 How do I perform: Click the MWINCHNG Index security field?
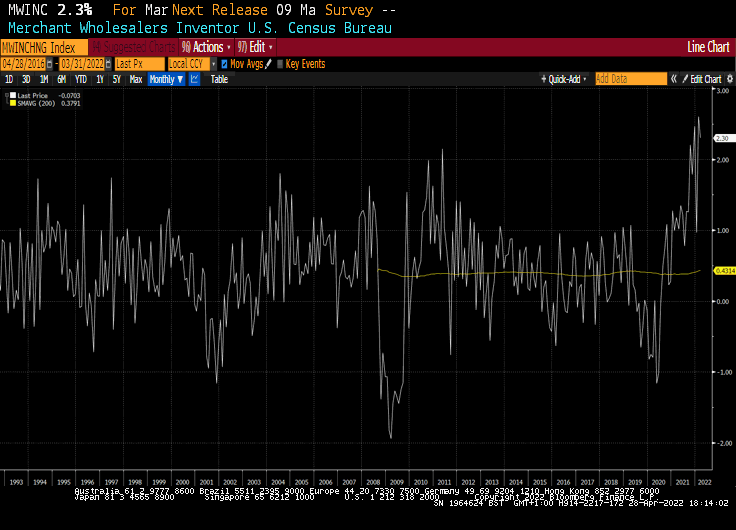click(44, 47)
